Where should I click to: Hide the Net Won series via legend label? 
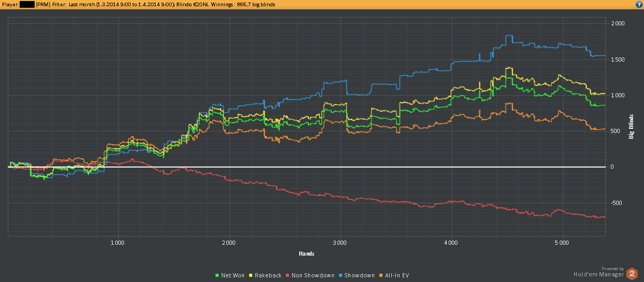(233, 275)
